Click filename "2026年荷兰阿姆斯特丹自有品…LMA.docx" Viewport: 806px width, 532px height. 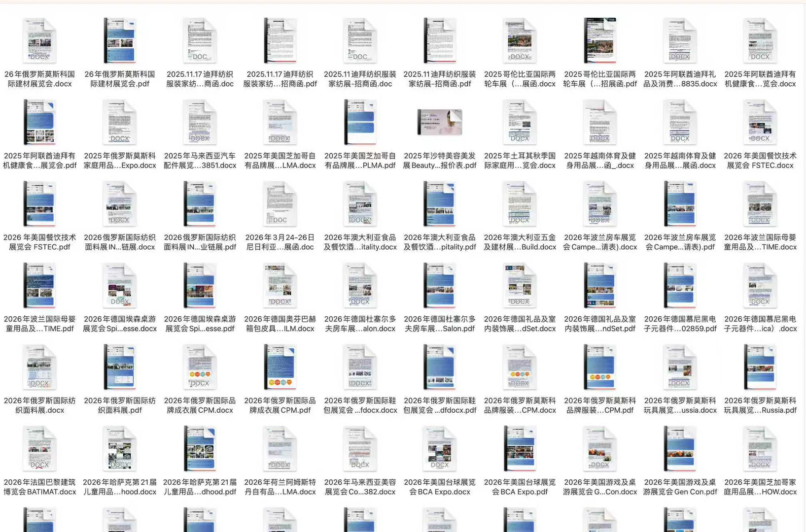pos(280,487)
